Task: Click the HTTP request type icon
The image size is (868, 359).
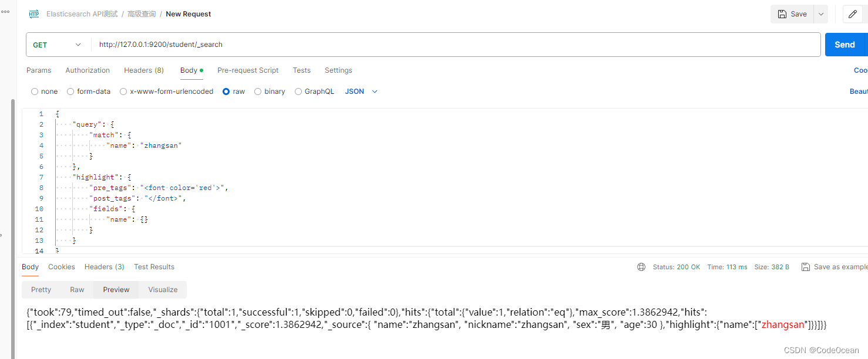Action: 34,14
